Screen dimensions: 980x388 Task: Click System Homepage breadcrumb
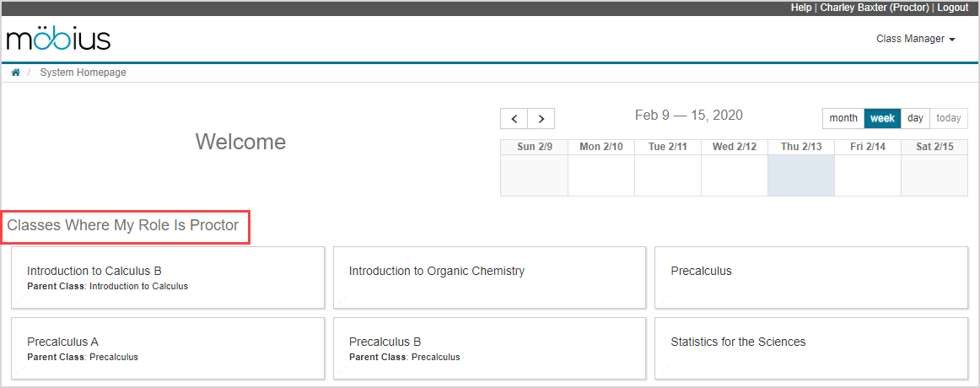(x=83, y=73)
